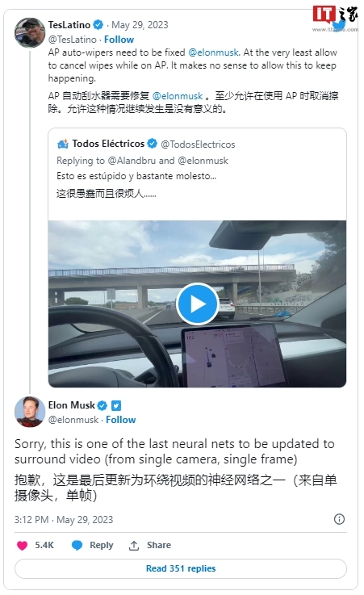Click the heart like icon
Image resolution: width=364 pixels, height=595 pixels.
23,545
